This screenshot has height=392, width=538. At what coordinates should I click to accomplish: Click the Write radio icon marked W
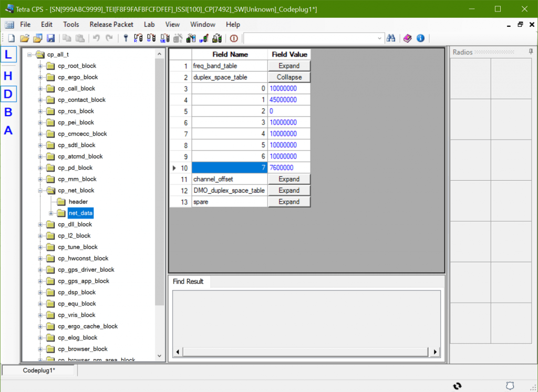point(151,38)
